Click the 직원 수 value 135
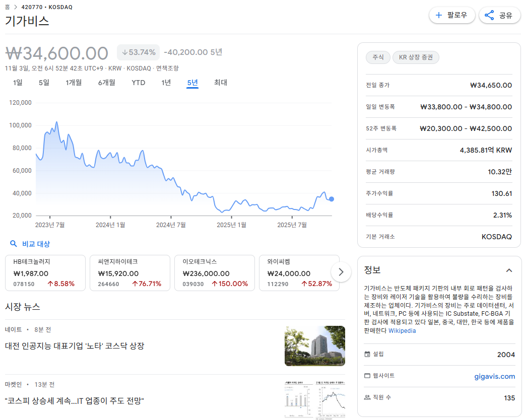The height and width of the screenshot is (420, 523). 509,398
